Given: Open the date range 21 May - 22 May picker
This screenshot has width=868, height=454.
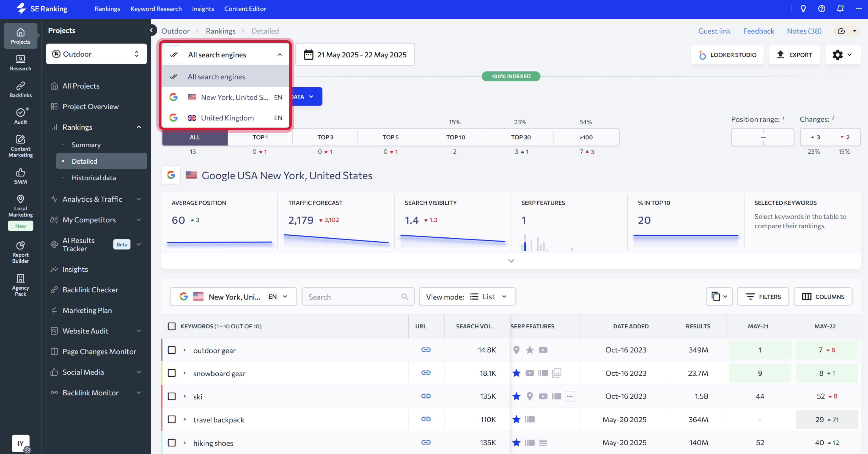Looking at the screenshot, I should 355,55.
